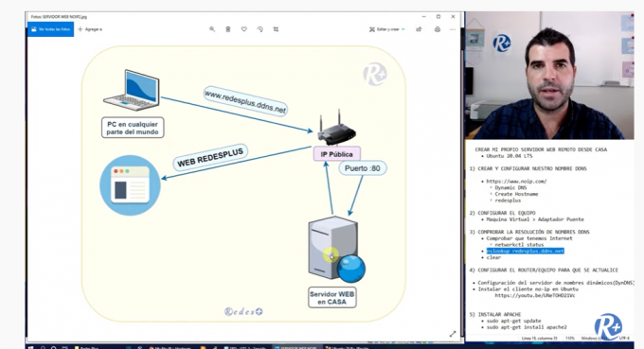The height and width of the screenshot is (349, 644).
Task: Click the share icon in Photos toolbar
Action: tap(419, 29)
